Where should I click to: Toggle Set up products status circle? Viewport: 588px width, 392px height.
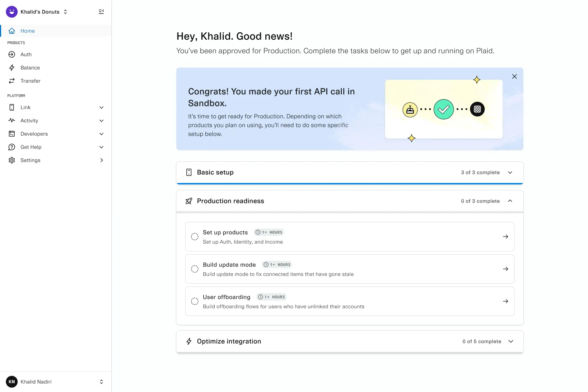[x=195, y=237]
